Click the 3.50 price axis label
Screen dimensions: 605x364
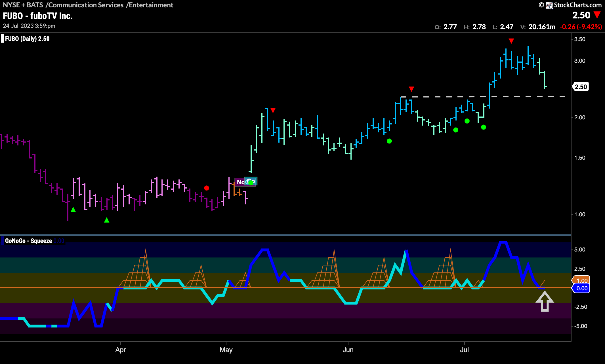[580, 39]
